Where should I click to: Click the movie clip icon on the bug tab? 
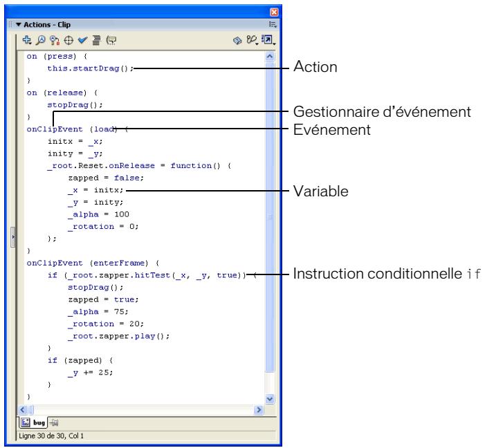pyautogui.click(x=26, y=422)
